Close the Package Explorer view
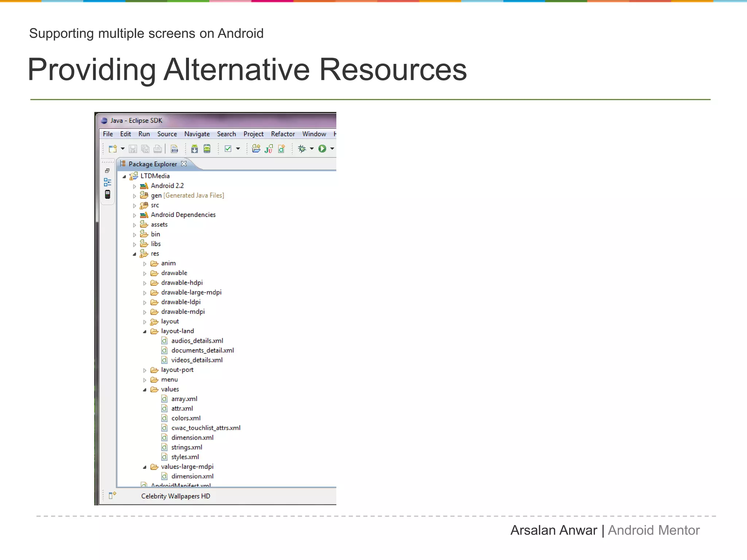 (184, 164)
